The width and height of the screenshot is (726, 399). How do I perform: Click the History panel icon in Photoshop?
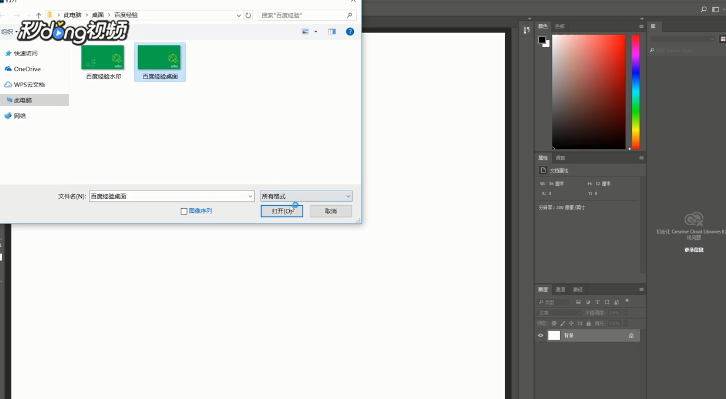[x=526, y=30]
